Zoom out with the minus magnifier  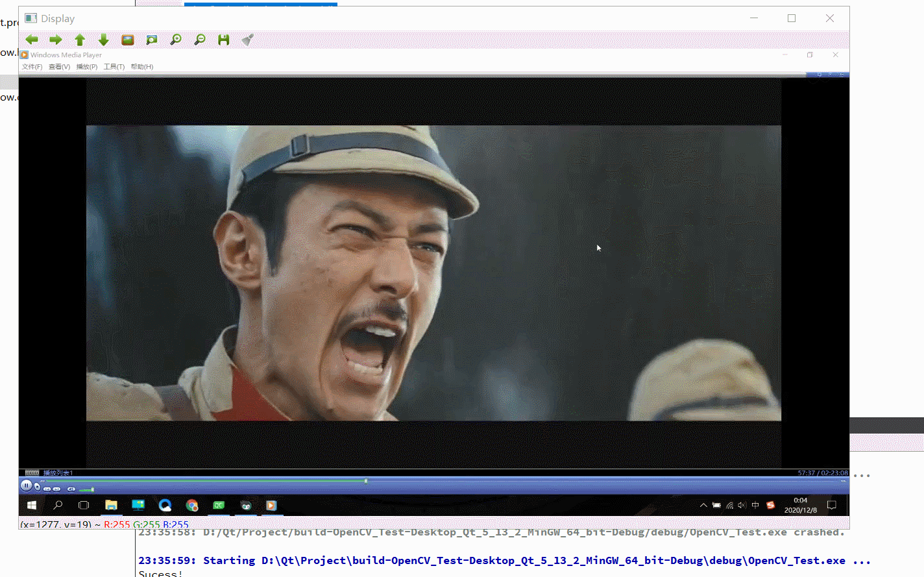(x=200, y=40)
